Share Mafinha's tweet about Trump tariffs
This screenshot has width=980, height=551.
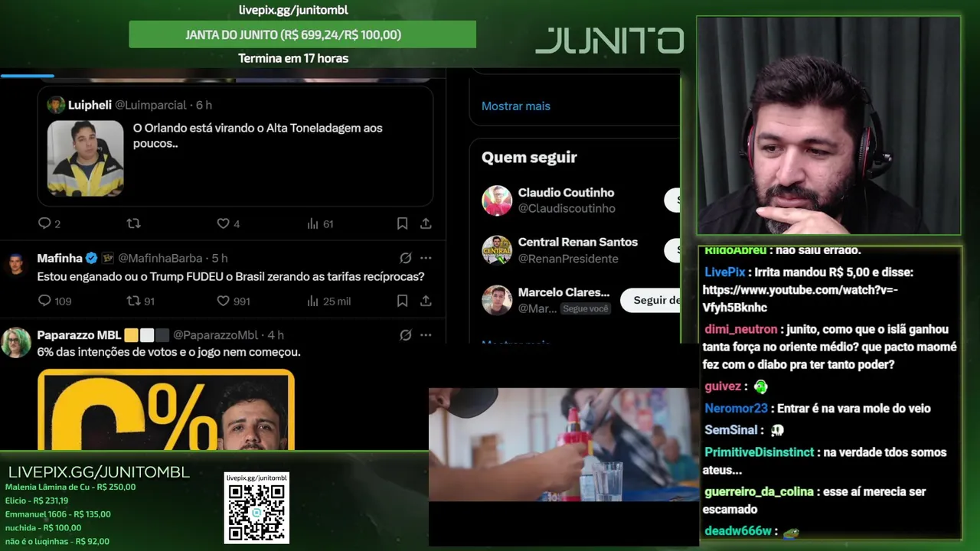pos(426,301)
